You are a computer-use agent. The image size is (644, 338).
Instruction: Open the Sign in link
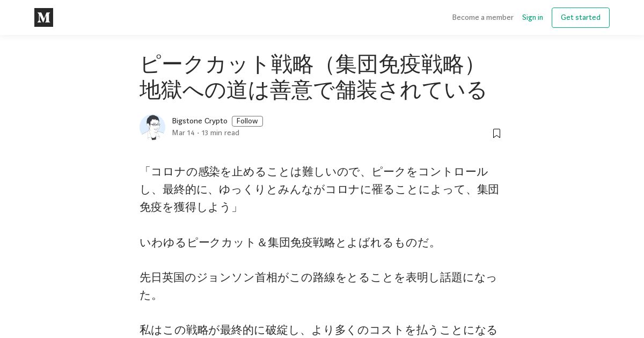(x=532, y=18)
